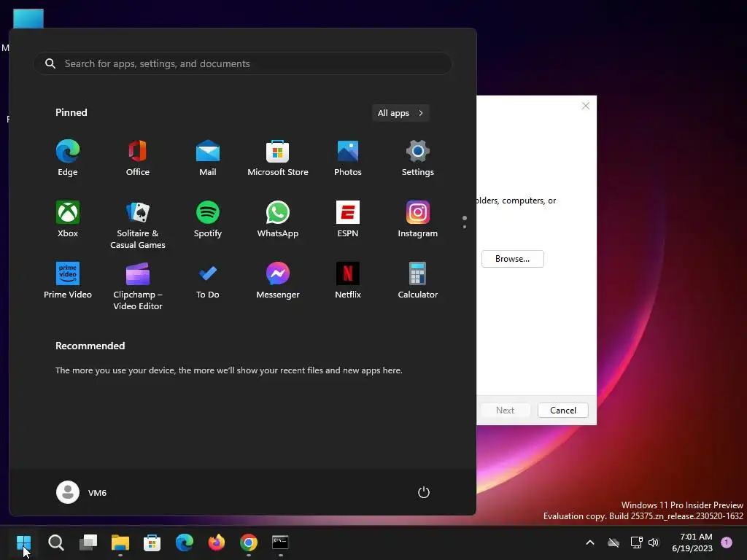747x560 pixels.
Task: Launch the To Do app
Action: [x=208, y=281]
